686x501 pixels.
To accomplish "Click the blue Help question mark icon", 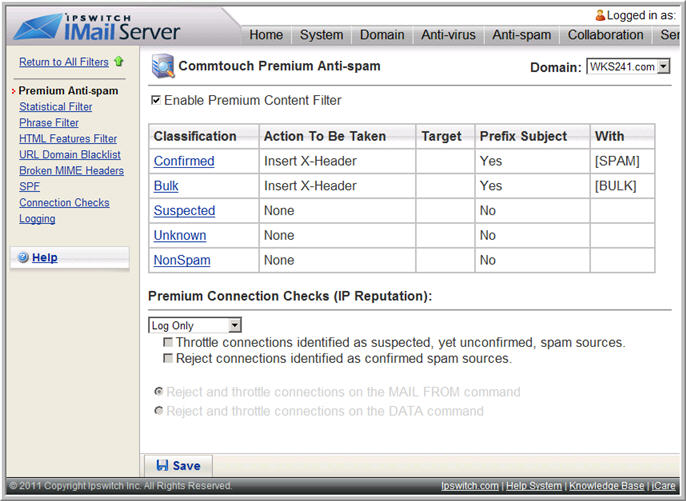I will click(x=23, y=257).
